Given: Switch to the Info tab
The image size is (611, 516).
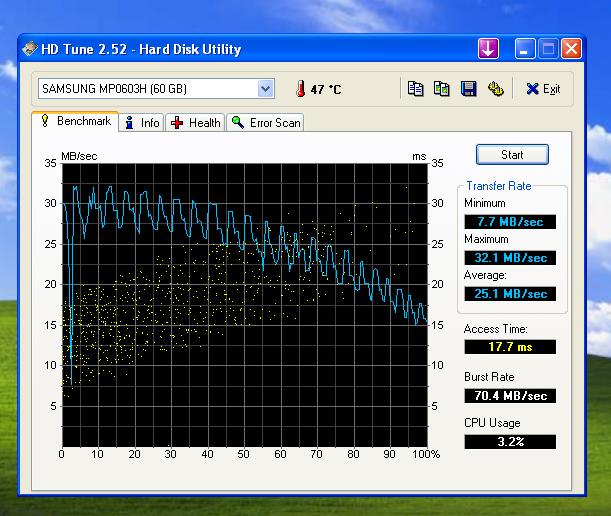Looking at the screenshot, I should pos(141,123).
